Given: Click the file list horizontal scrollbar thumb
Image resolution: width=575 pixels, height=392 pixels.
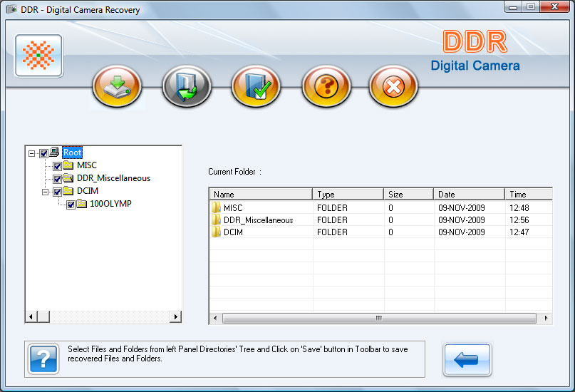Looking at the screenshot, I should click(379, 318).
